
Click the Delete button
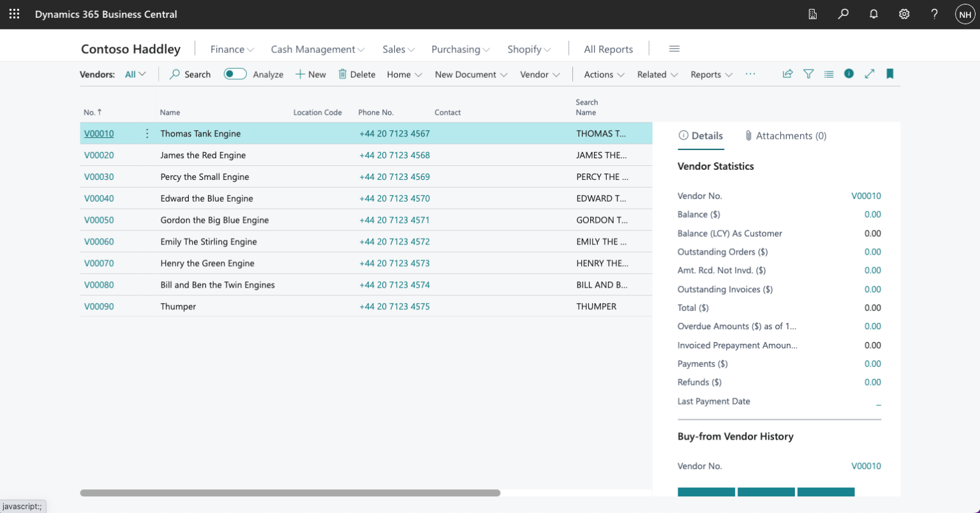coord(357,74)
